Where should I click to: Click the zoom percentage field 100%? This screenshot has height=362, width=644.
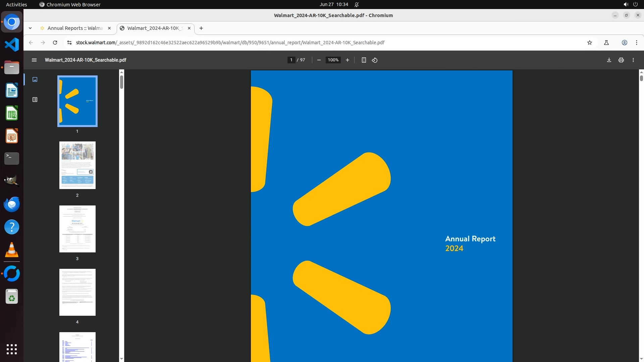click(x=333, y=60)
